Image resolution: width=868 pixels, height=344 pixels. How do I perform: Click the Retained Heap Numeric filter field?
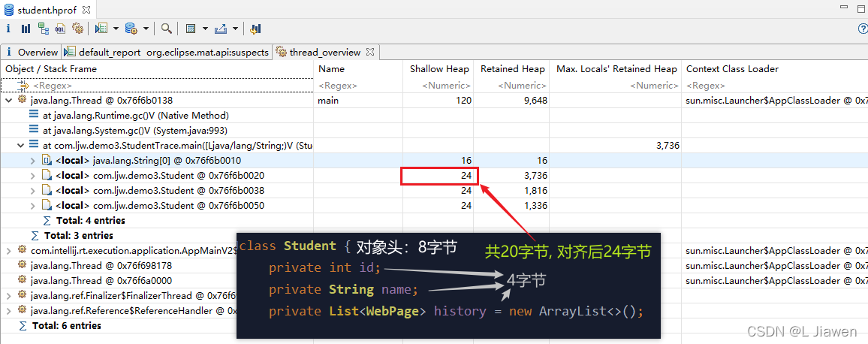click(x=512, y=86)
